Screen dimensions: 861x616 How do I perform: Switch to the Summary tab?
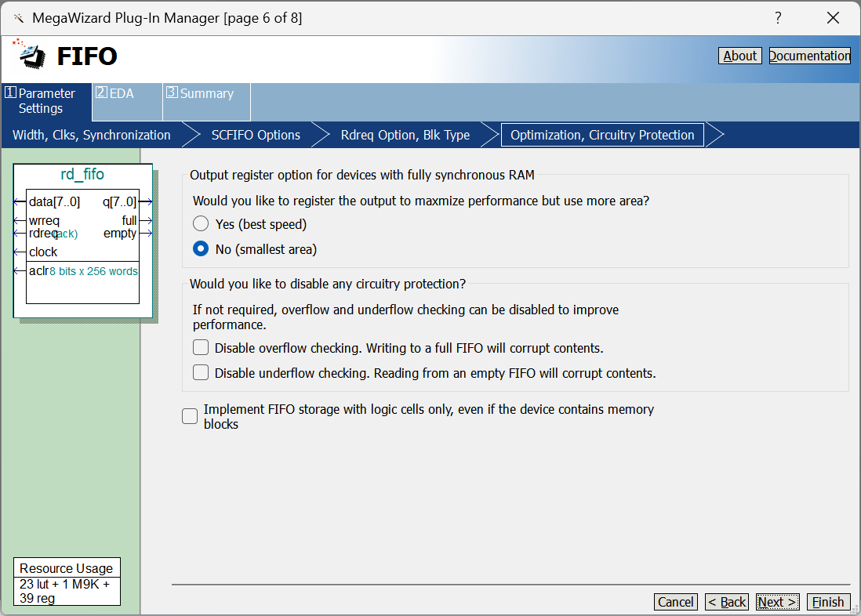[206, 102]
